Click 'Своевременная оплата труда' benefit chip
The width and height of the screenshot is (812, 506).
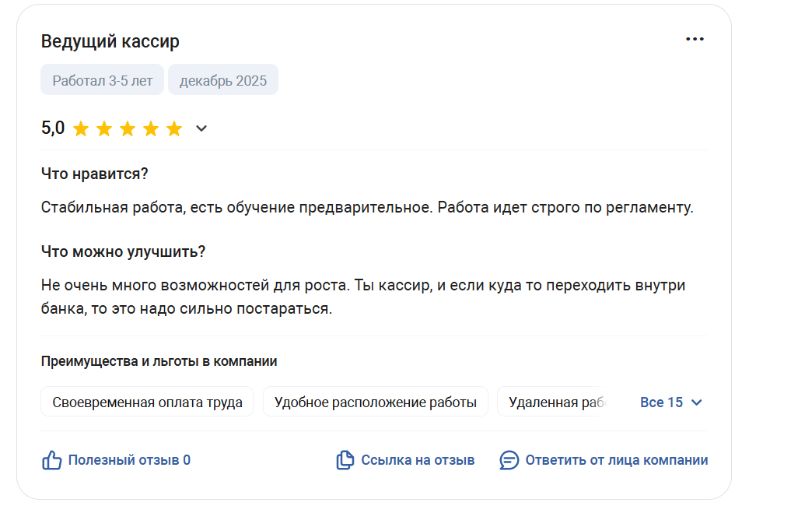coord(147,402)
